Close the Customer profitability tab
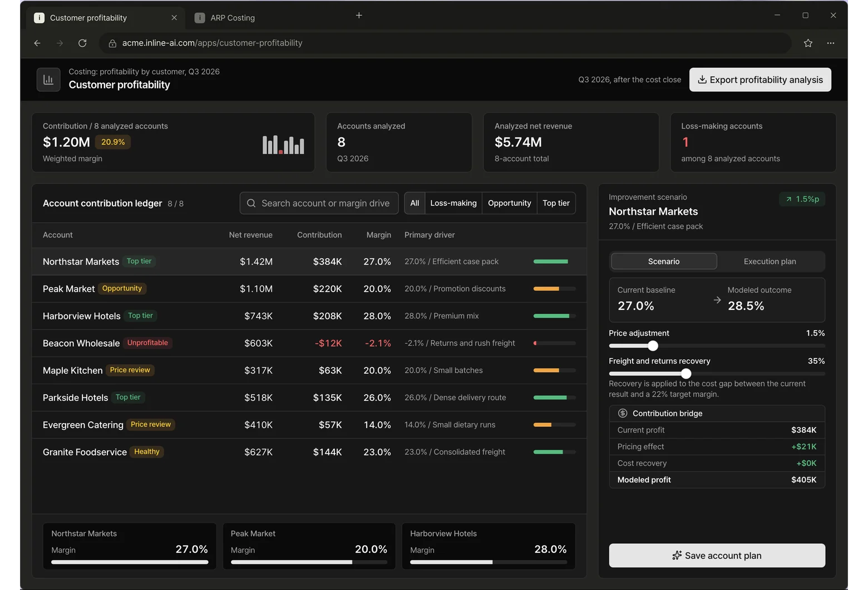868x590 pixels. (x=174, y=18)
